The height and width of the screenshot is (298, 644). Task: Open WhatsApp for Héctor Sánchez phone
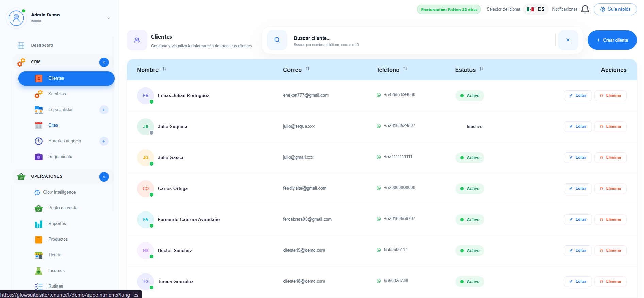(x=379, y=250)
